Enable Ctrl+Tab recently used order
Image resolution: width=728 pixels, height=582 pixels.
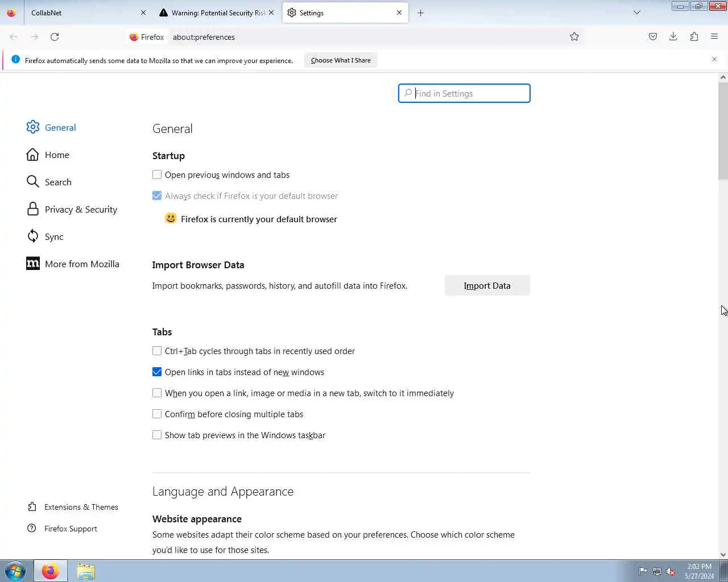click(x=157, y=351)
